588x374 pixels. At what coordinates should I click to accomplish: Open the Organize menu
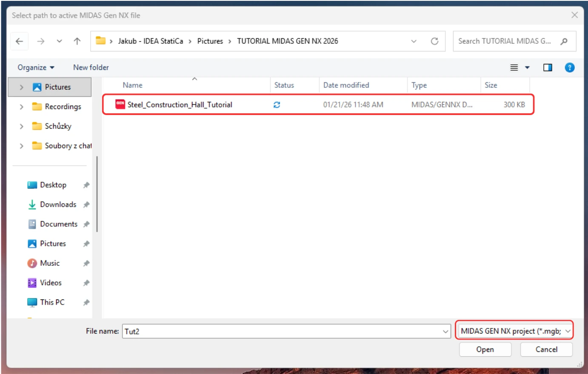36,67
